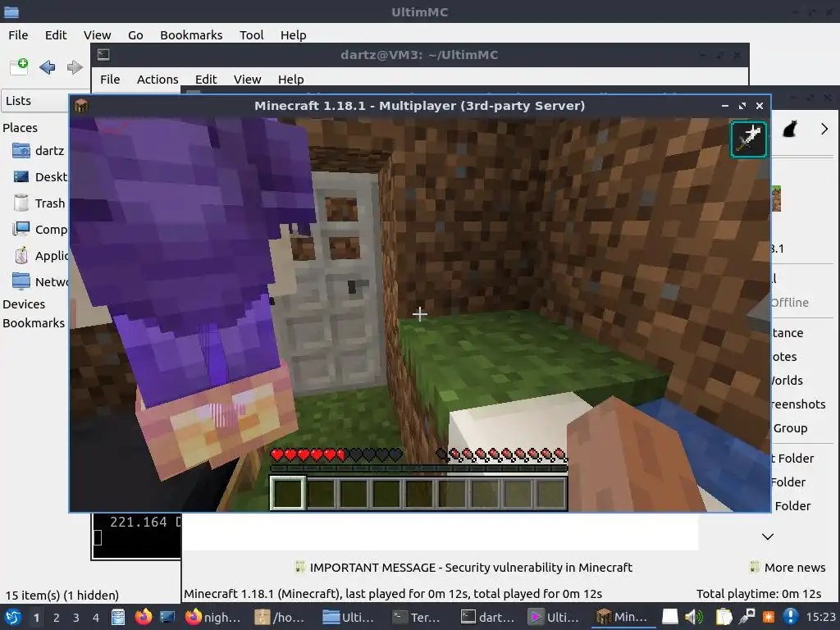Go forward with the grey arrow
The image size is (840, 630).
point(75,67)
